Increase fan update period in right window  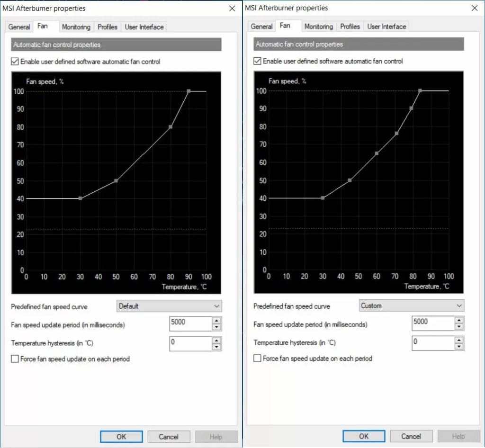point(459,320)
